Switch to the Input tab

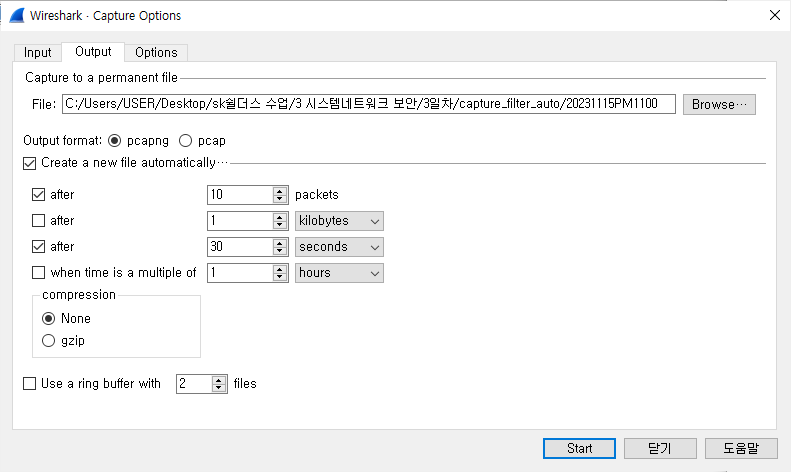click(37, 52)
